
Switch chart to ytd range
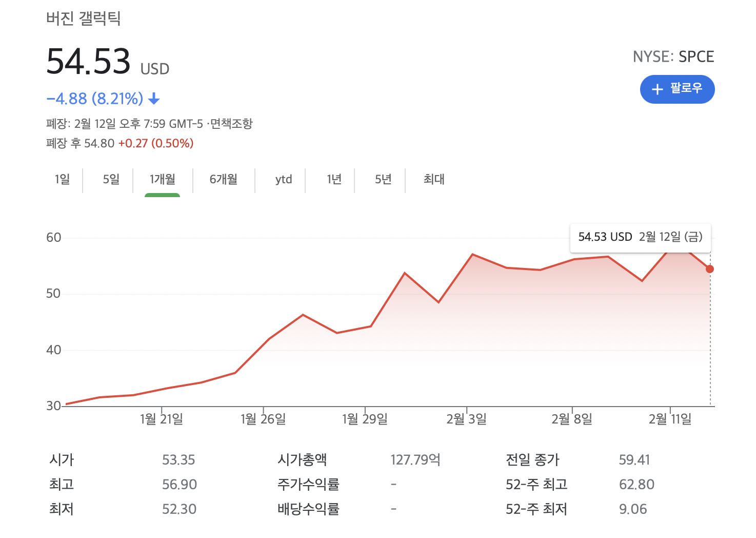tap(283, 179)
